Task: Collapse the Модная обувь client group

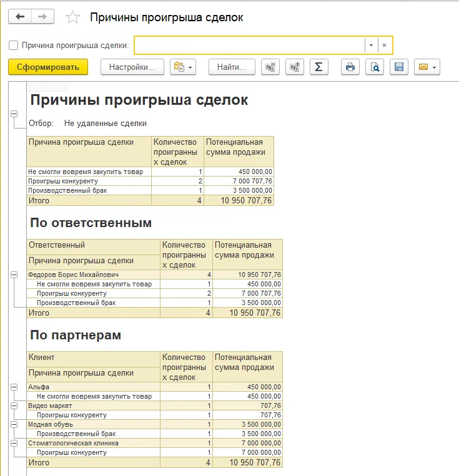Action: tap(14, 424)
